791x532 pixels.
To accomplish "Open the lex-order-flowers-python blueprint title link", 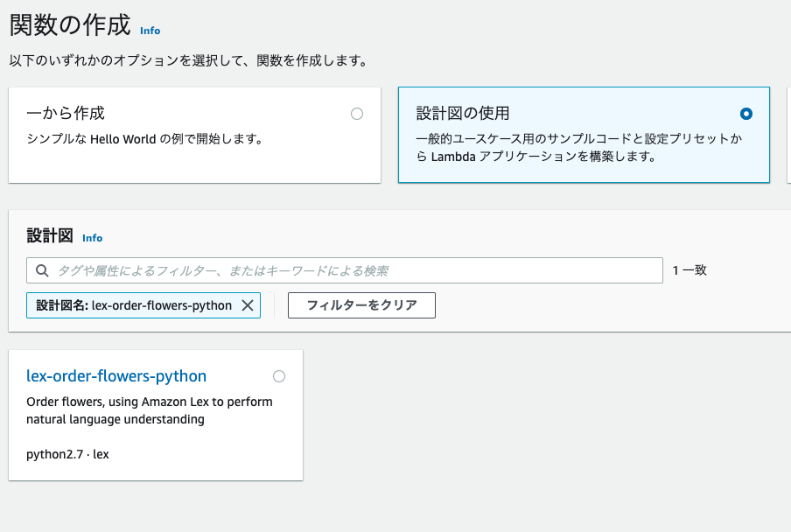I will point(116,376).
